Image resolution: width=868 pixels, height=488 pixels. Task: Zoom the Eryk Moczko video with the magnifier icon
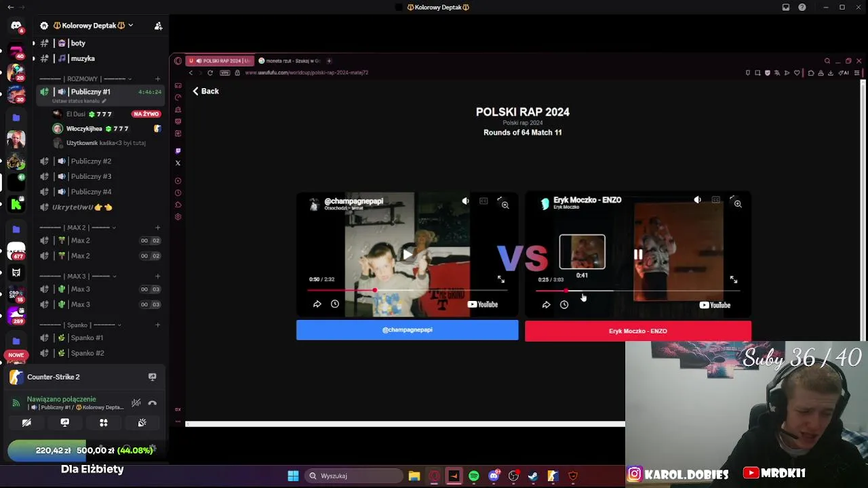pos(738,203)
